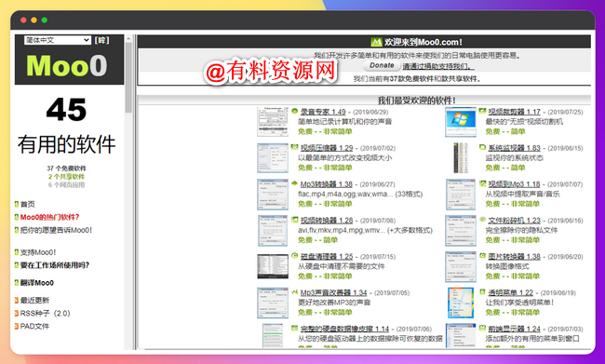
Task: Click small icon beside 视频压缩器 title
Action: coord(295,147)
